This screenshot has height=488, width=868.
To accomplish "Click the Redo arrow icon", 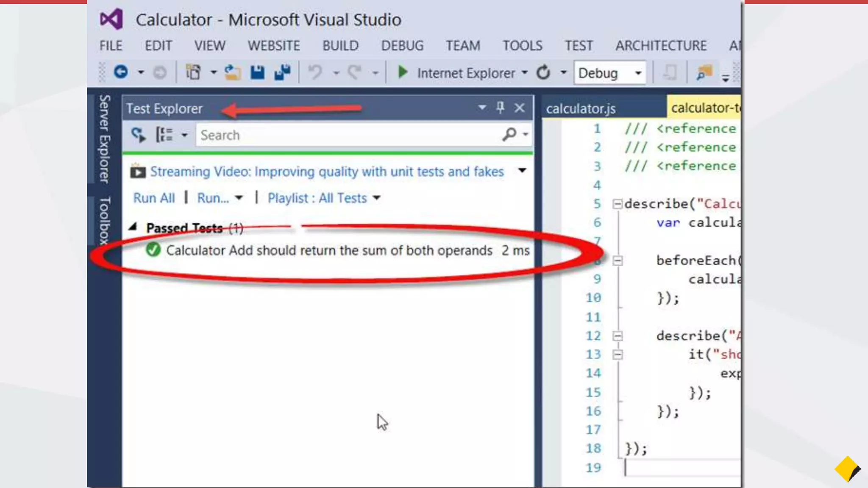I will click(x=355, y=72).
